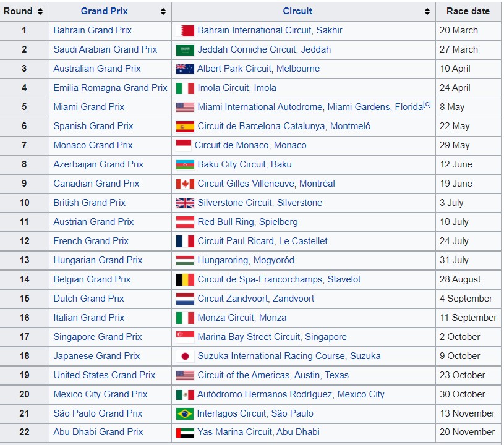The image size is (504, 445).
Task: Select the '3 July' race date cell
Action: point(468,203)
